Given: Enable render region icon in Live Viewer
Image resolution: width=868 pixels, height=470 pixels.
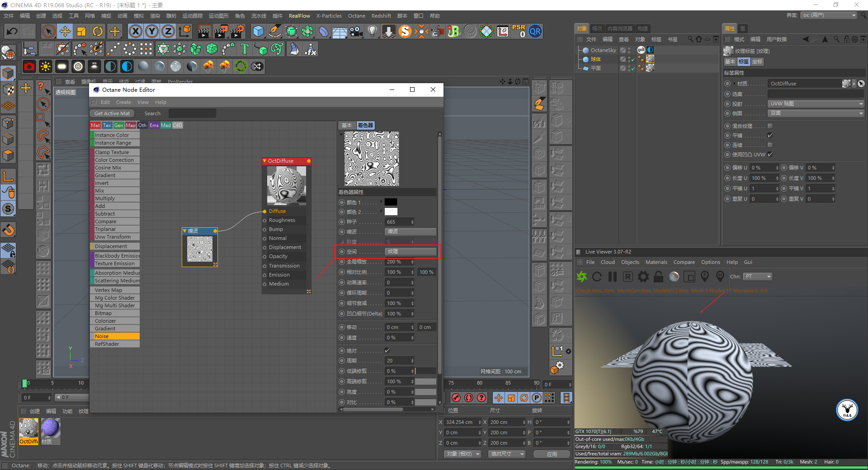Looking at the screenshot, I should (x=689, y=277).
